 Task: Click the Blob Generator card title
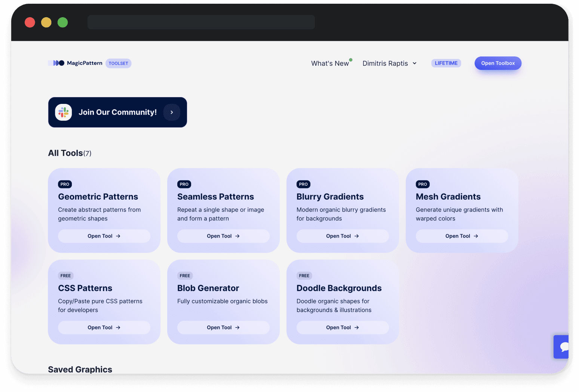208,288
